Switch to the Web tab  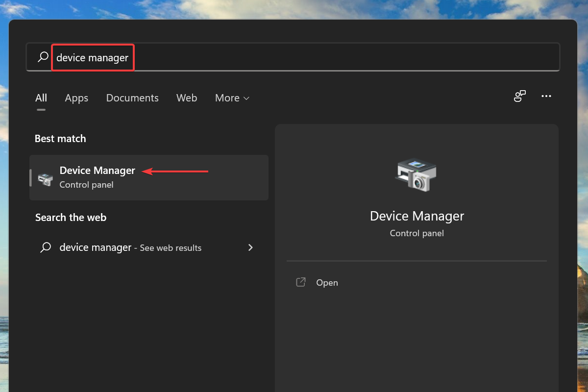click(x=187, y=98)
